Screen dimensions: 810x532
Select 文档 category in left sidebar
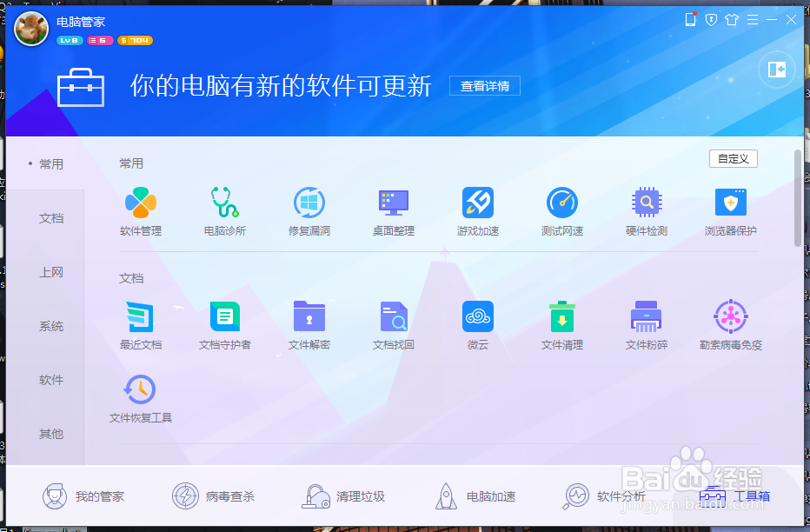tap(51, 218)
